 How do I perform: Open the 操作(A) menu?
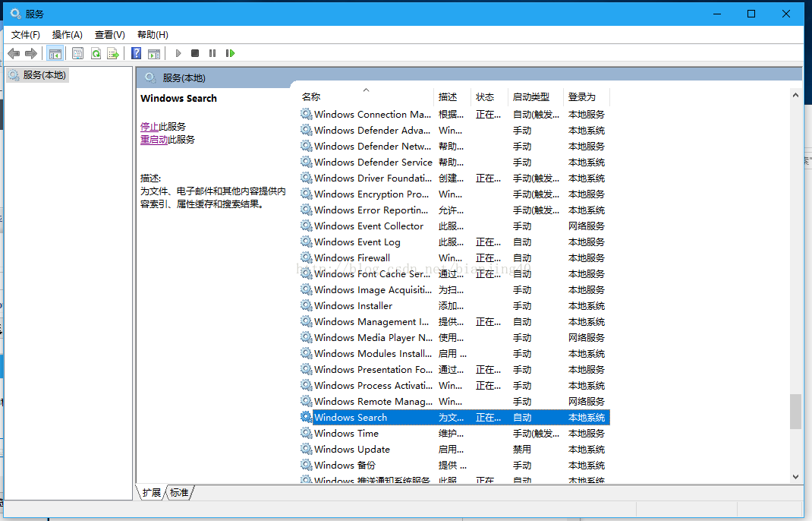tap(68, 35)
